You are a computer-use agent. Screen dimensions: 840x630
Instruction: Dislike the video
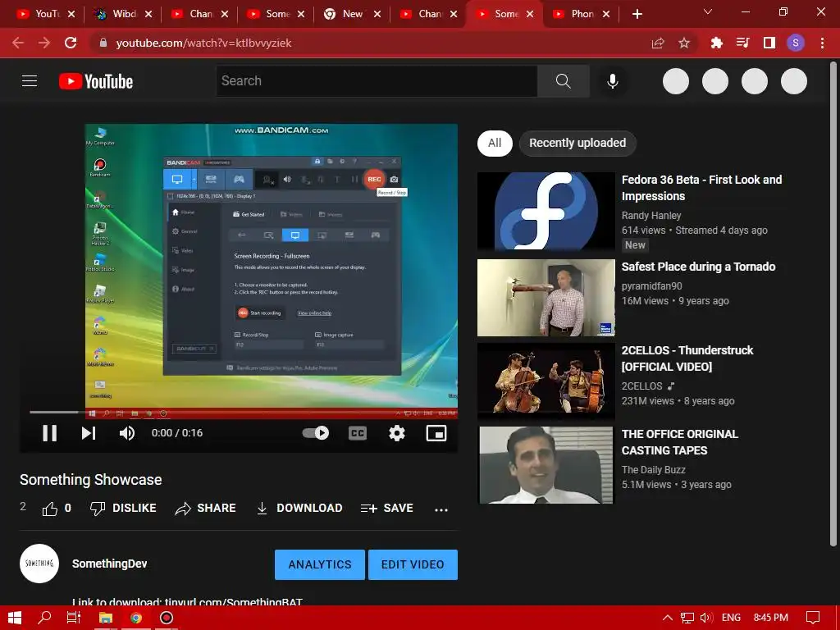(123, 508)
